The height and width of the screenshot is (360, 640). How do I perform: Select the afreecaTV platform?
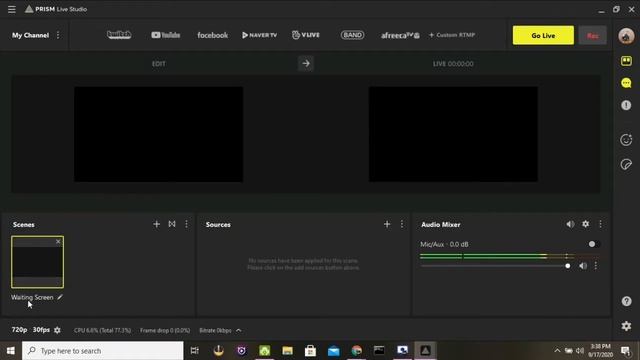400,36
